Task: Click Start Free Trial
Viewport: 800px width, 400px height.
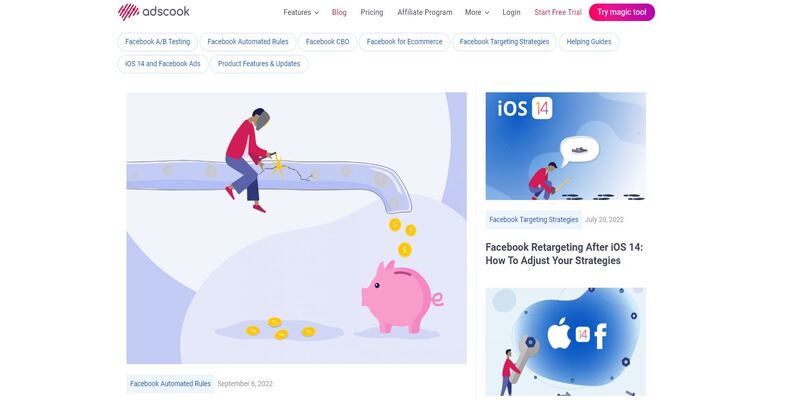Action: point(558,12)
